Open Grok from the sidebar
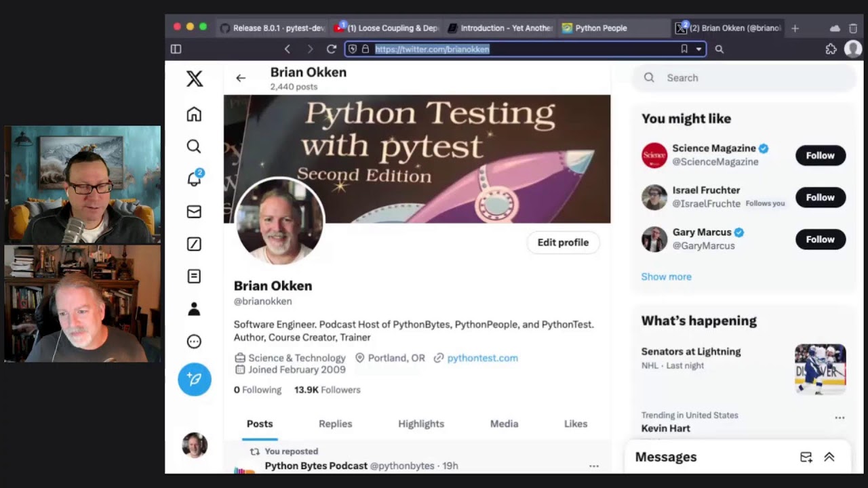The width and height of the screenshot is (868, 488). tap(194, 244)
